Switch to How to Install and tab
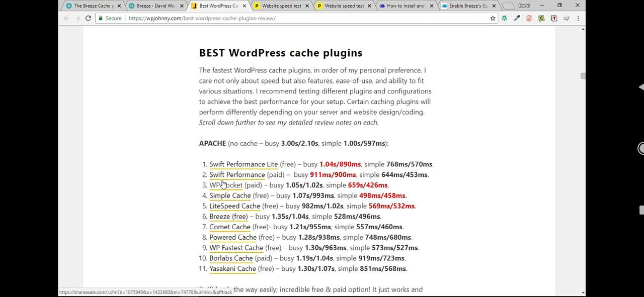The image size is (644, 297). point(406,6)
